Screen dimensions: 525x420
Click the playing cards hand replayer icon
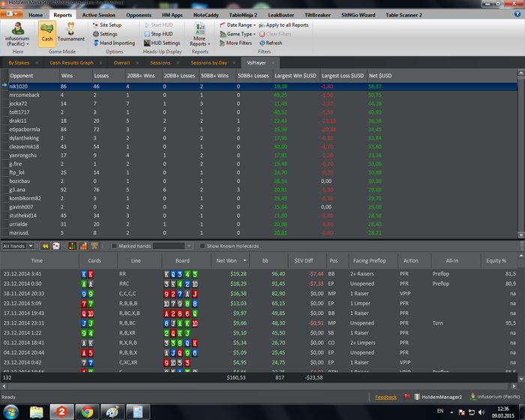[56, 246]
